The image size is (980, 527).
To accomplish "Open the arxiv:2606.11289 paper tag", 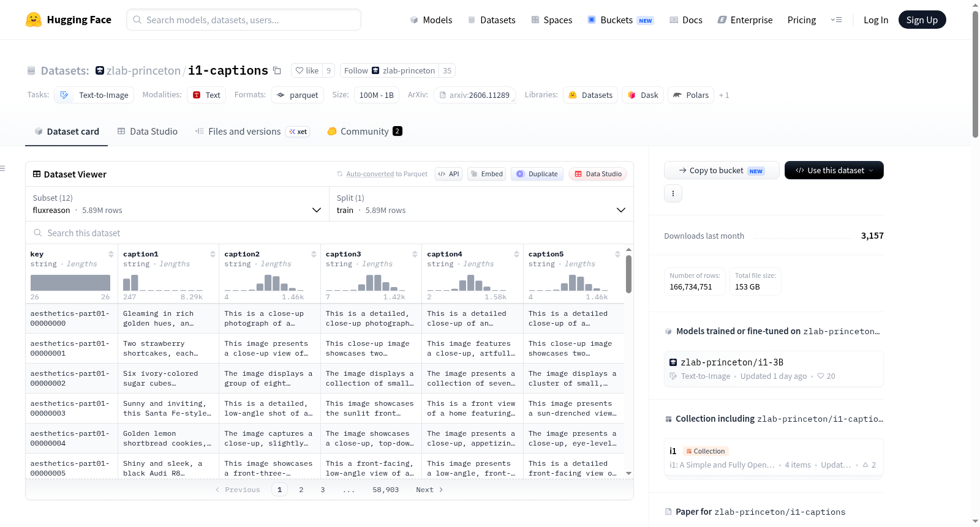I will click(474, 95).
